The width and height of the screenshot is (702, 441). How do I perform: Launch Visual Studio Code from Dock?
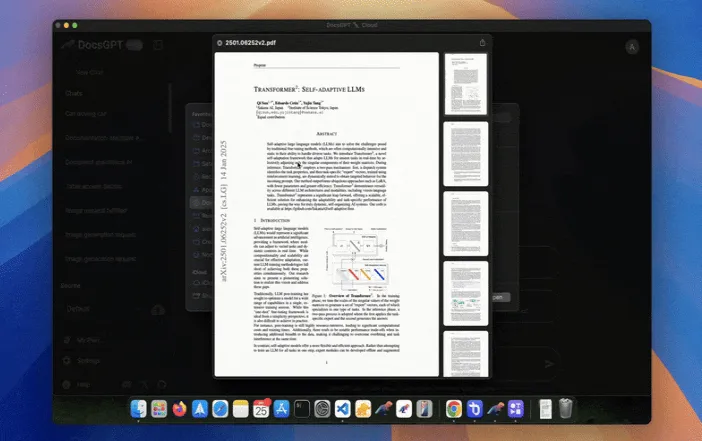(344, 408)
